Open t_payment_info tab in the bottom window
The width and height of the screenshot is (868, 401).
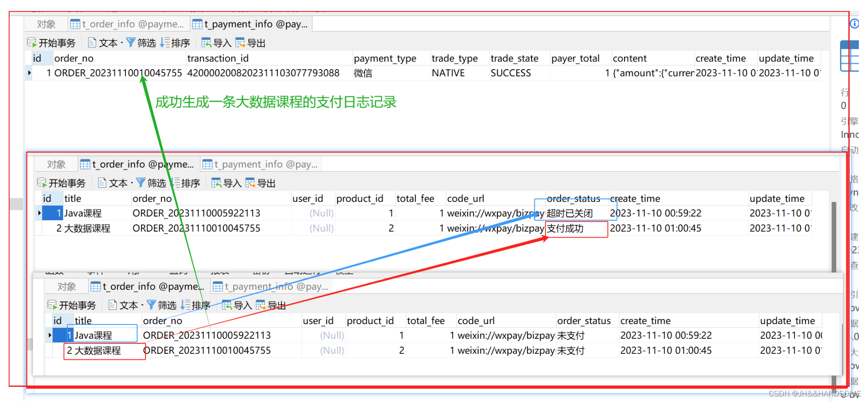tap(270, 287)
